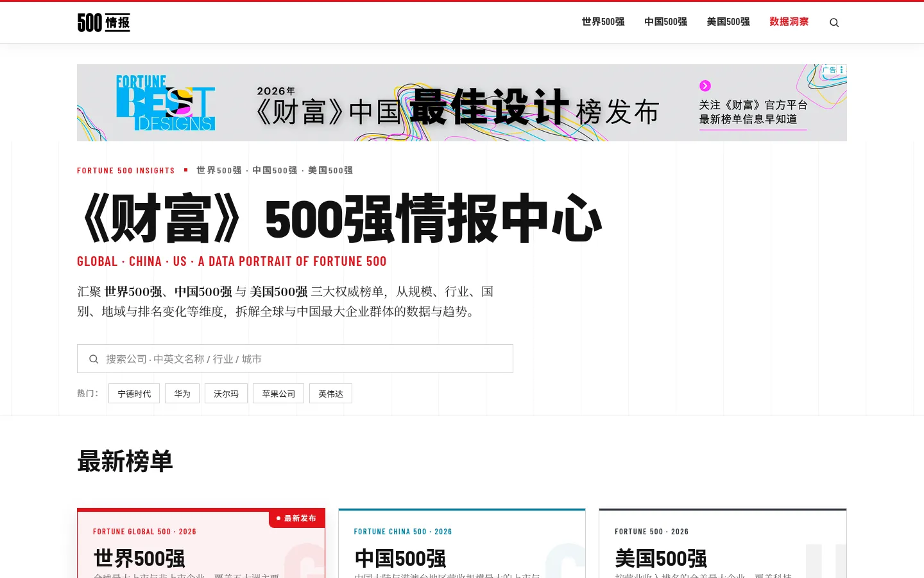This screenshot has width=924, height=578.
Task: Open 数据洞察 navigation menu item
Action: coord(789,22)
